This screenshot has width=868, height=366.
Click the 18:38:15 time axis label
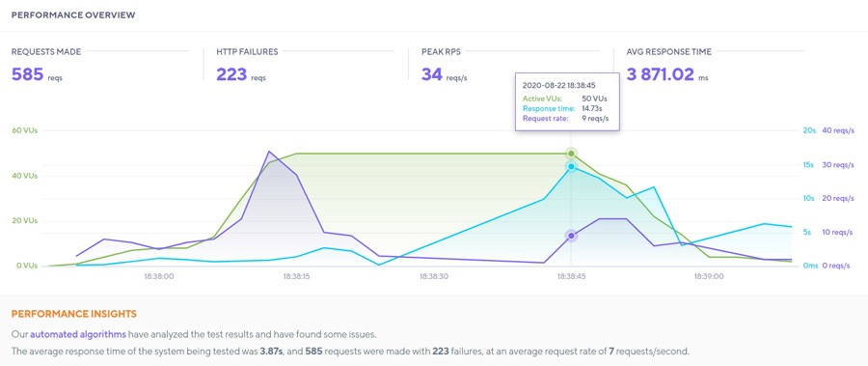click(x=296, y=275)
